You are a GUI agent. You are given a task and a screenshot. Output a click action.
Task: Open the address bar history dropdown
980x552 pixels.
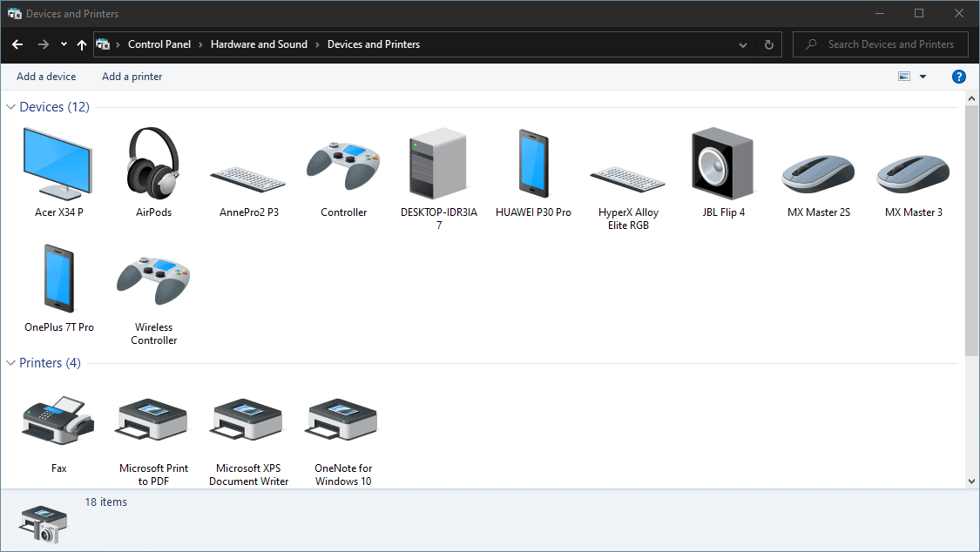tap(742, 44)
